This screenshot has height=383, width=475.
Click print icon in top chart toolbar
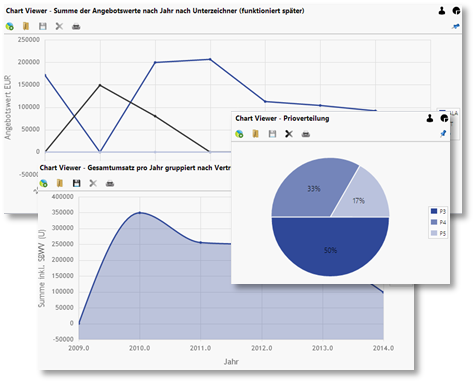tap(76, 26)
